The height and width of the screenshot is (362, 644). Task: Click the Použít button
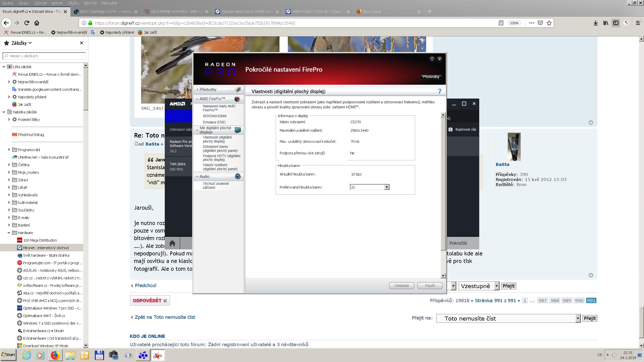(430, 286)
